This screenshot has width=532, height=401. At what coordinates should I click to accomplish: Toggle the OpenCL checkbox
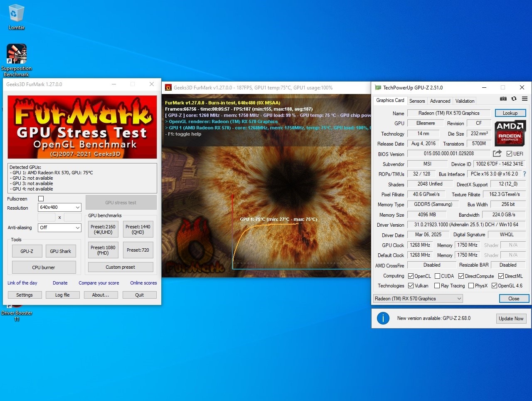[x=411, y=276]
